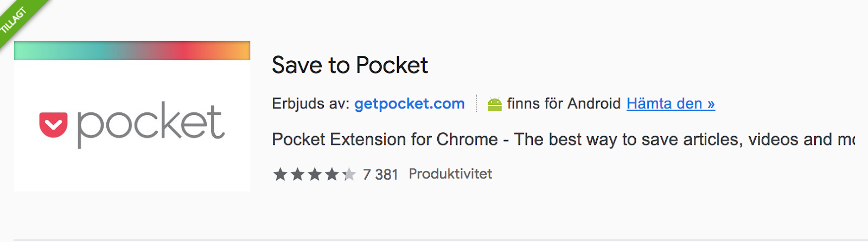Select the third rating star
This screenshot has width=868, height=242.
click(x=315, y=174)
